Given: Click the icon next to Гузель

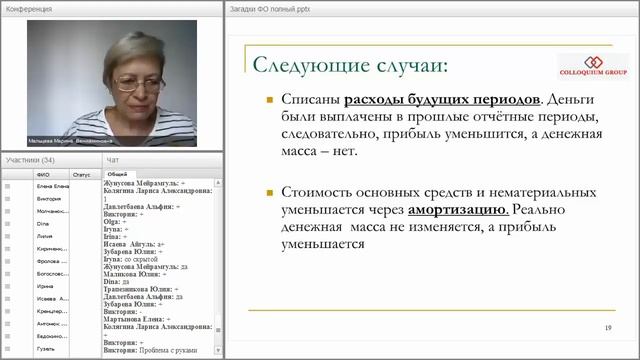Looking at the screenshot, I should click(x=7, y=349).
